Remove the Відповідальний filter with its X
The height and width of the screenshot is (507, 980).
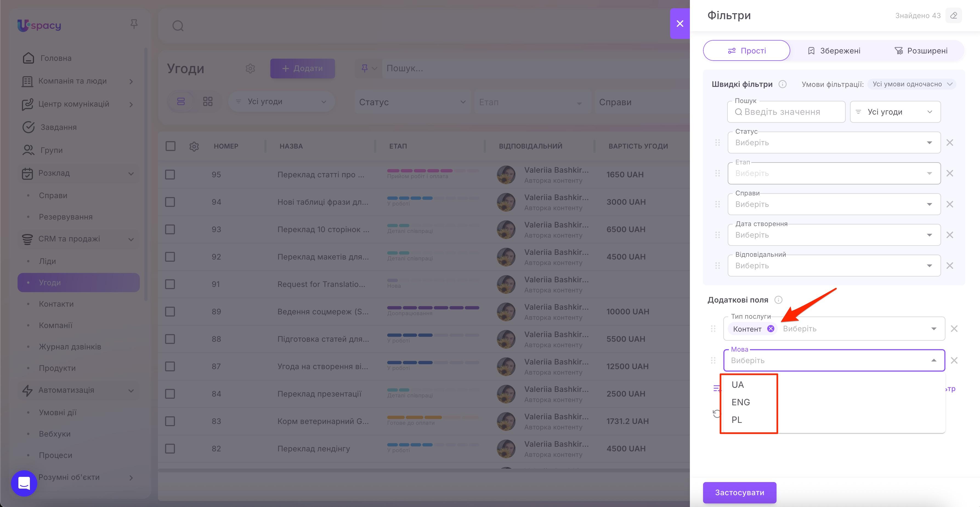point(950,266)
